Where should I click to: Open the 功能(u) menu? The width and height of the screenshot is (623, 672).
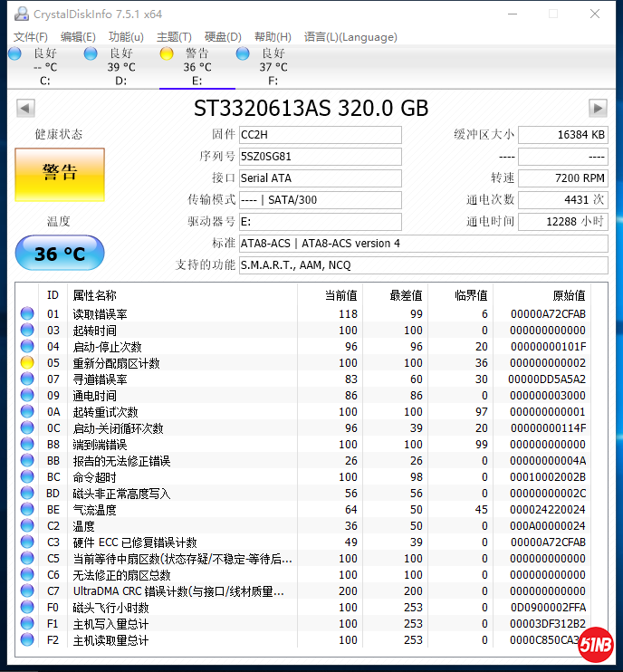[126, 37]
